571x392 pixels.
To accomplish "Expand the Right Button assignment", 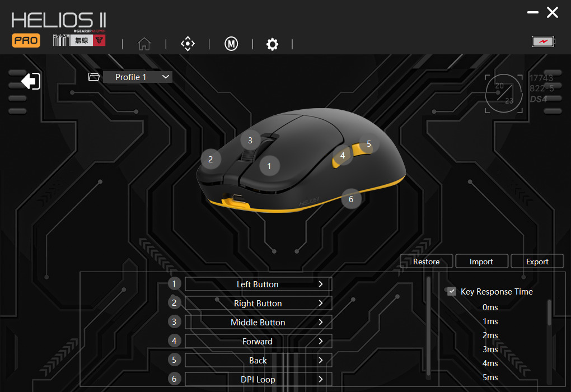I will 258,303.
